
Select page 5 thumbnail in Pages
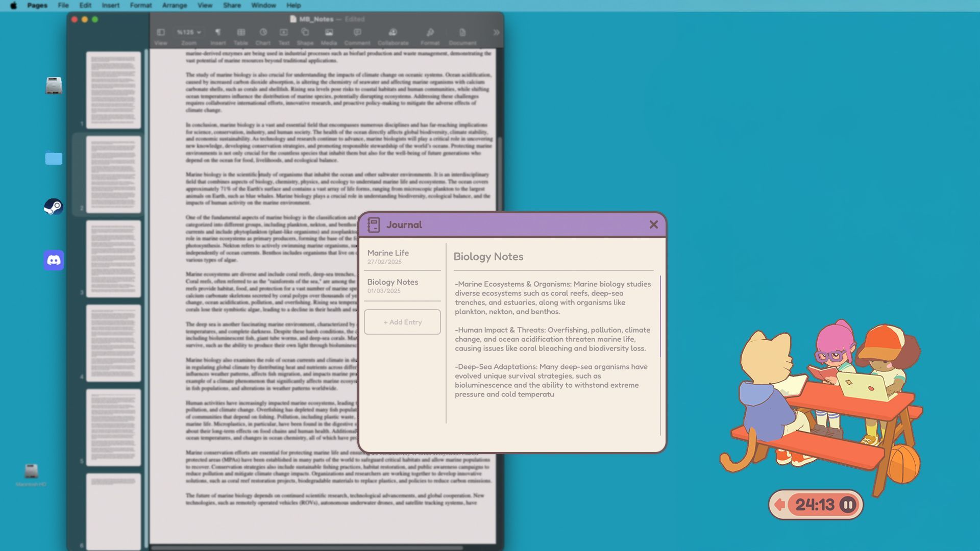pyautogui.click(x=113, y=428)
